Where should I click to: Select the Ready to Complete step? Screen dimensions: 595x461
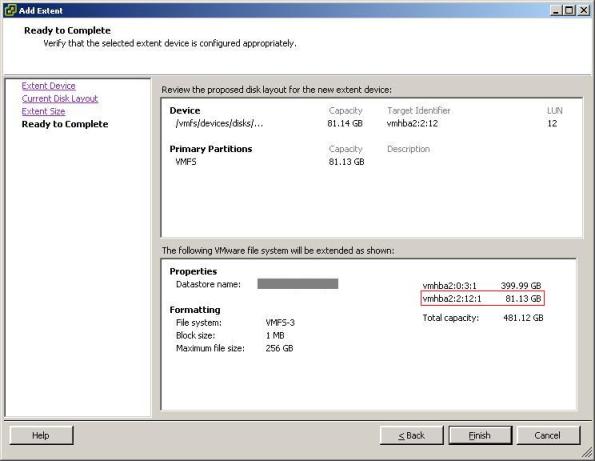65,124
